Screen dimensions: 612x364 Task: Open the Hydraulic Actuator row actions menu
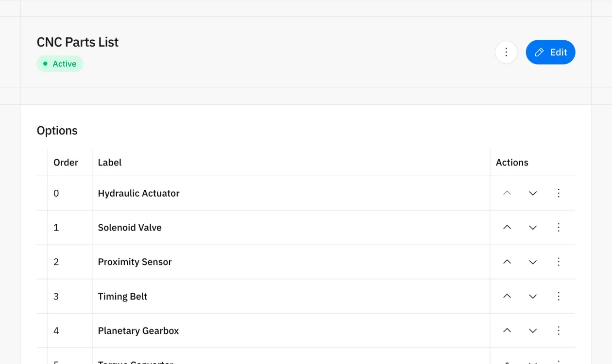(x=559, y=193)
